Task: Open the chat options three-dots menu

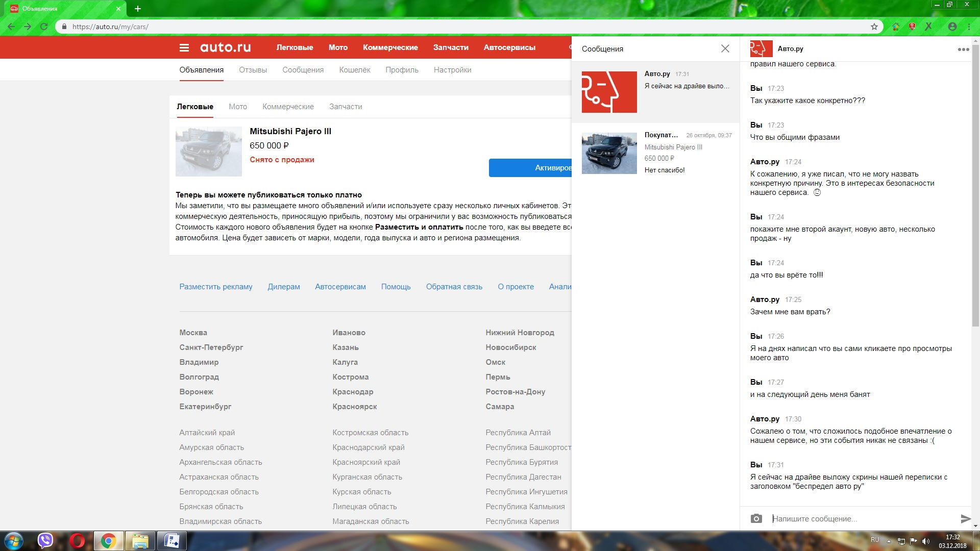Action: [x=963, y=49]
